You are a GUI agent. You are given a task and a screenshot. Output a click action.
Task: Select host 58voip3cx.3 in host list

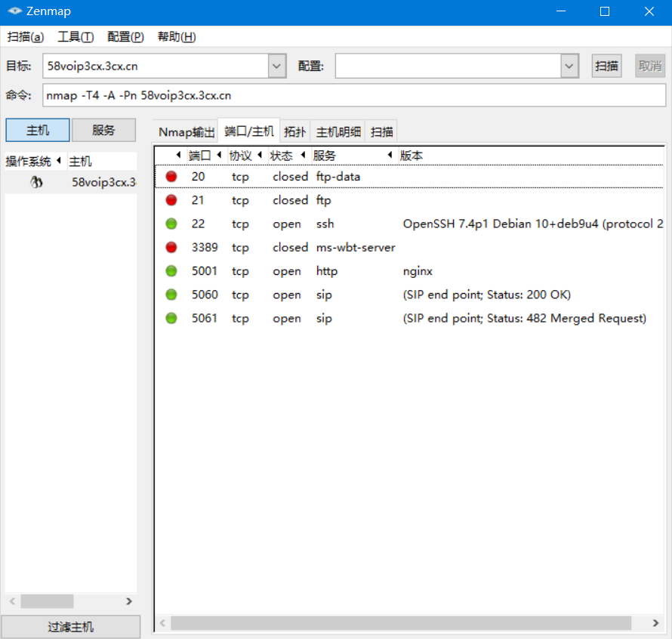click(x=103, y=182)
